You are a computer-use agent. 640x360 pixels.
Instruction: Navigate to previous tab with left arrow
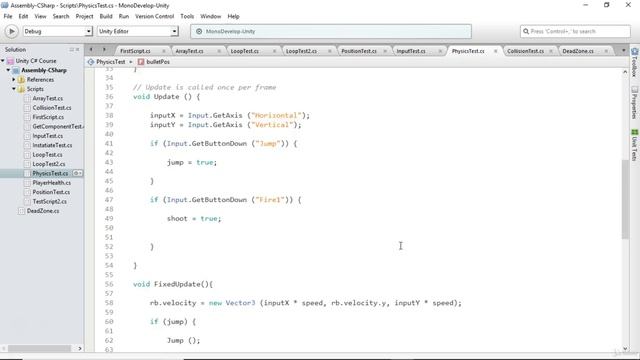coord(91,50)
